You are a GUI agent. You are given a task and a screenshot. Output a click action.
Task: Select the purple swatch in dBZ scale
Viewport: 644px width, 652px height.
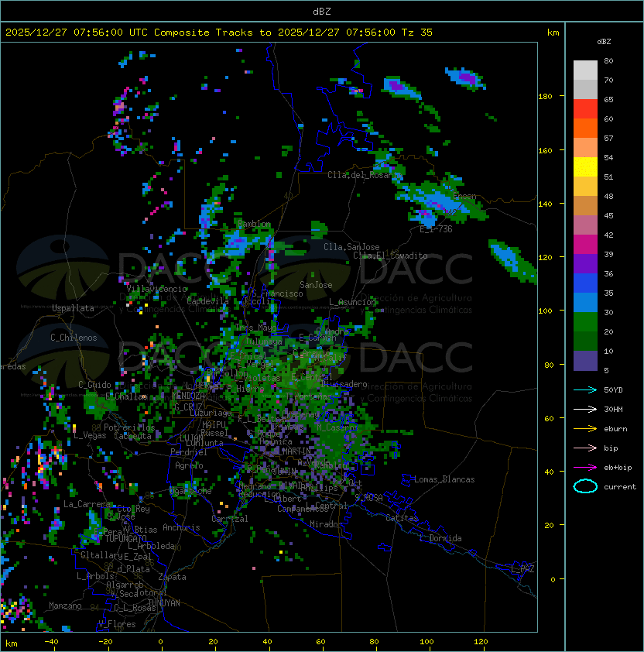pos(585,263)
